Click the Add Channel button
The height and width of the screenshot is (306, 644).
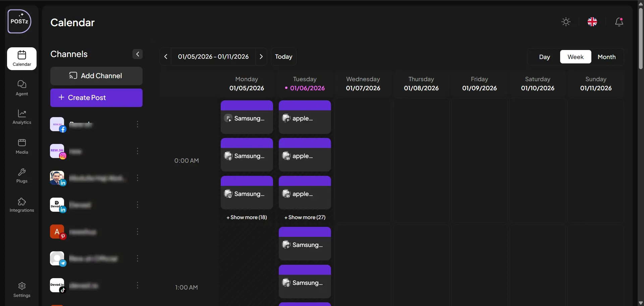[x=96, y=76]
